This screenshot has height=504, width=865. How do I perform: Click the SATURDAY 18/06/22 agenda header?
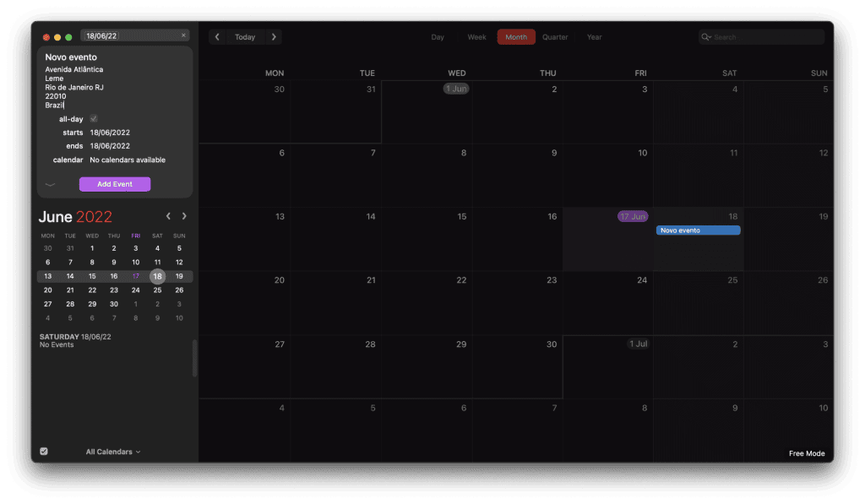tap(75, 336)
